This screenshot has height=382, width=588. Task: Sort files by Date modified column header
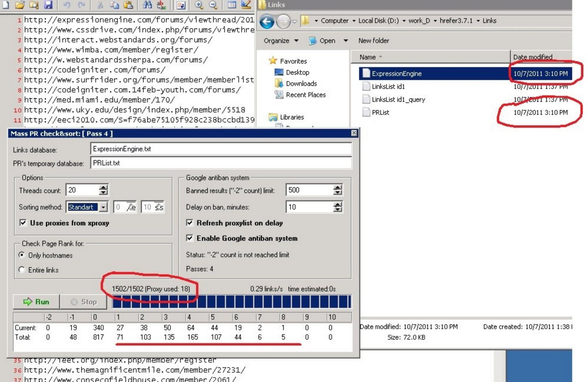tap(541, 57)
